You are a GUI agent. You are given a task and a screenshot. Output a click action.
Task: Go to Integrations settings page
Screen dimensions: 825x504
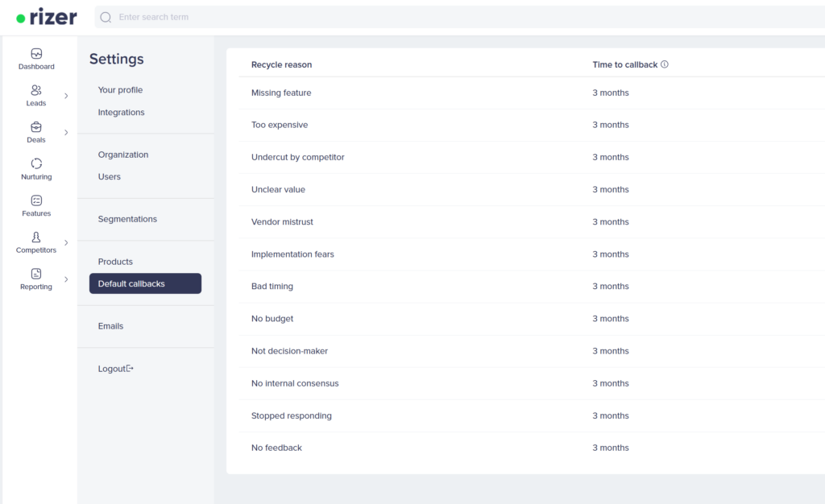[x=121, y=113]
